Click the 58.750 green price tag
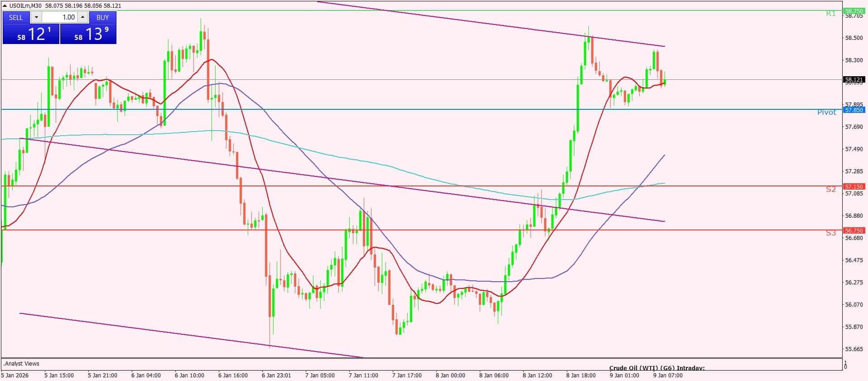The width and height of the screenshot is (868, 381). click(x=854, y=11)
